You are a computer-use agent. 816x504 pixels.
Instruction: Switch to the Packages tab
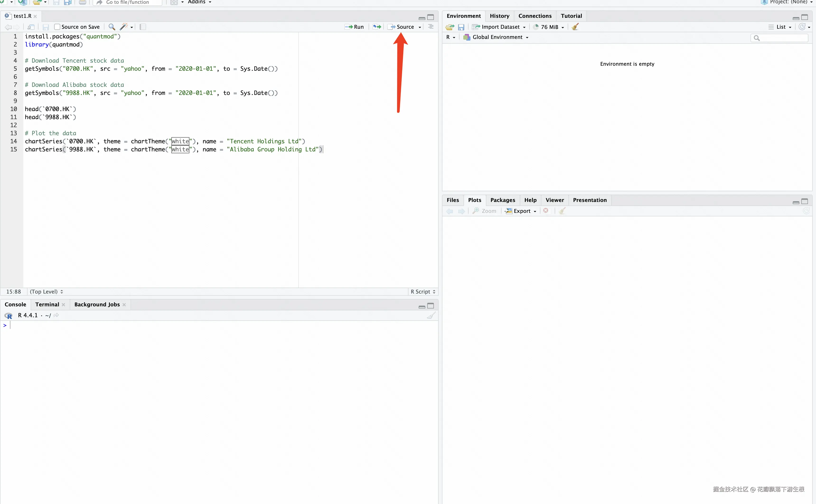coord(502,200)
